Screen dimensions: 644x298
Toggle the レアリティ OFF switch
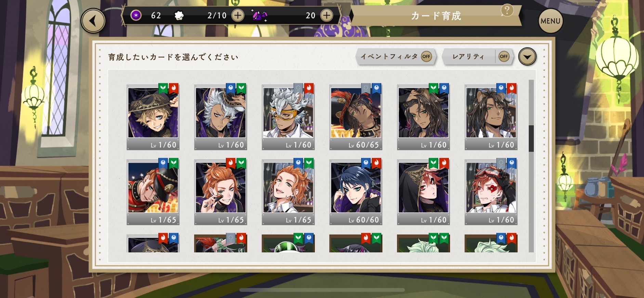(x=504, y=57)
